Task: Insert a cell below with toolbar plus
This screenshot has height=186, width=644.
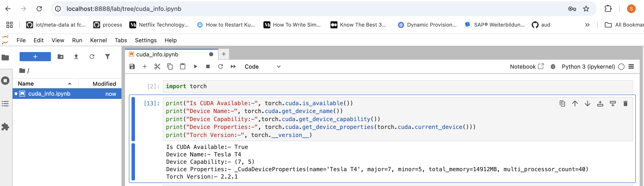Action: 145,66
